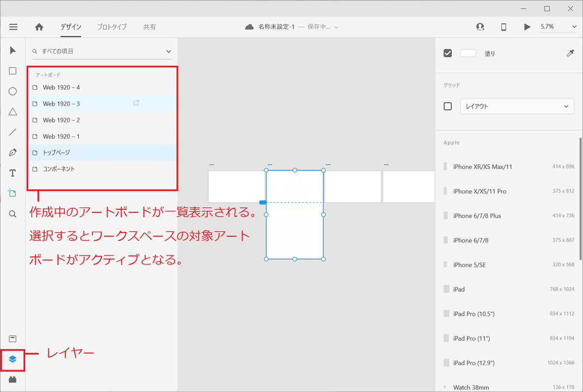Viewport: 583px width, 392px height.
Task: Click the search icon in layers filter
Action: pyautogui.click(x=34, y=51)
